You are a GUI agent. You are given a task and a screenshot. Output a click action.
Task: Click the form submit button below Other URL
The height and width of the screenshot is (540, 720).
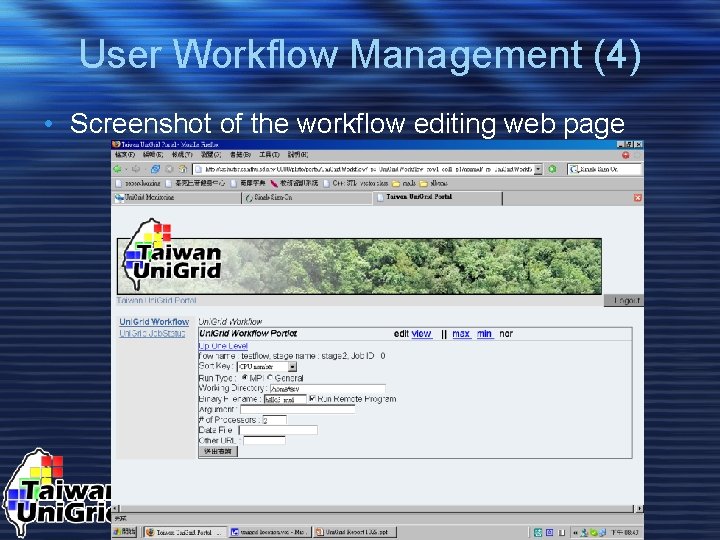click(218, 451)
